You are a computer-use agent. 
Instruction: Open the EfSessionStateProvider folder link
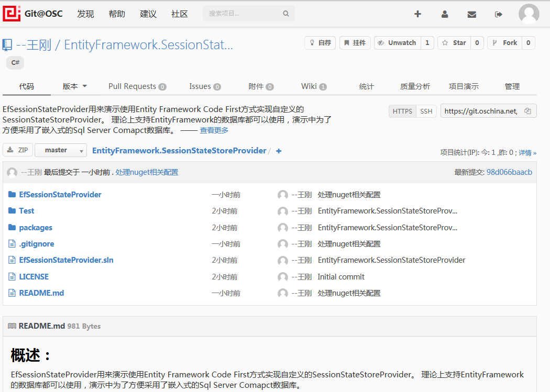click(x=60, y=194)
